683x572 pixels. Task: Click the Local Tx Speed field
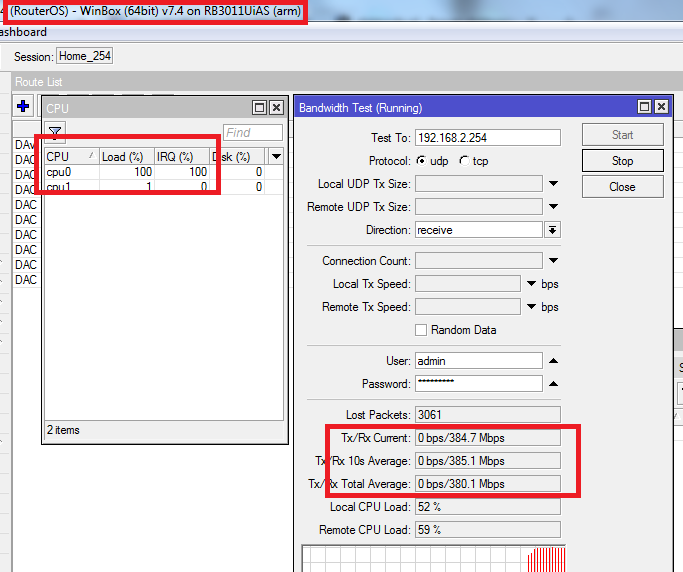(468, 284)
